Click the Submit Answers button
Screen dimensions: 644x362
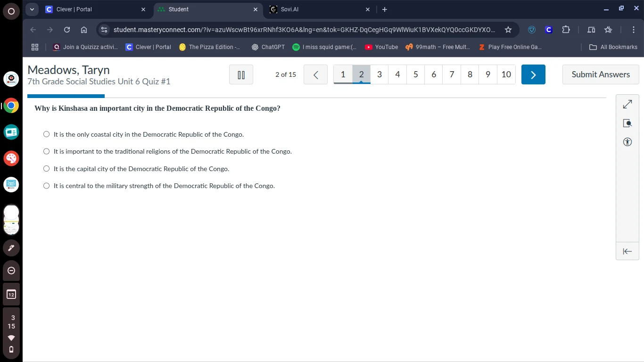point(600,74)
